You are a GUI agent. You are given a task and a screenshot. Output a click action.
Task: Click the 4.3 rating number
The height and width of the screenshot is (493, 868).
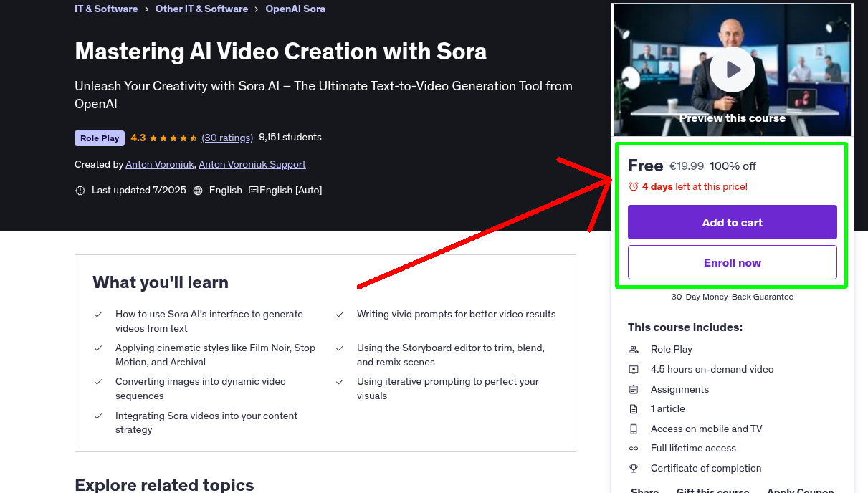[138, 138]
